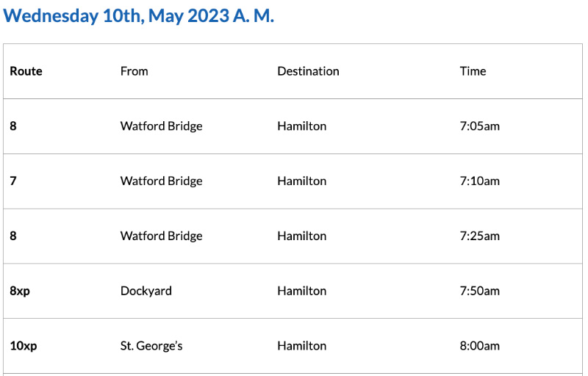Select the 7:50am time cell
588x376 pixels.
[479, 291]
